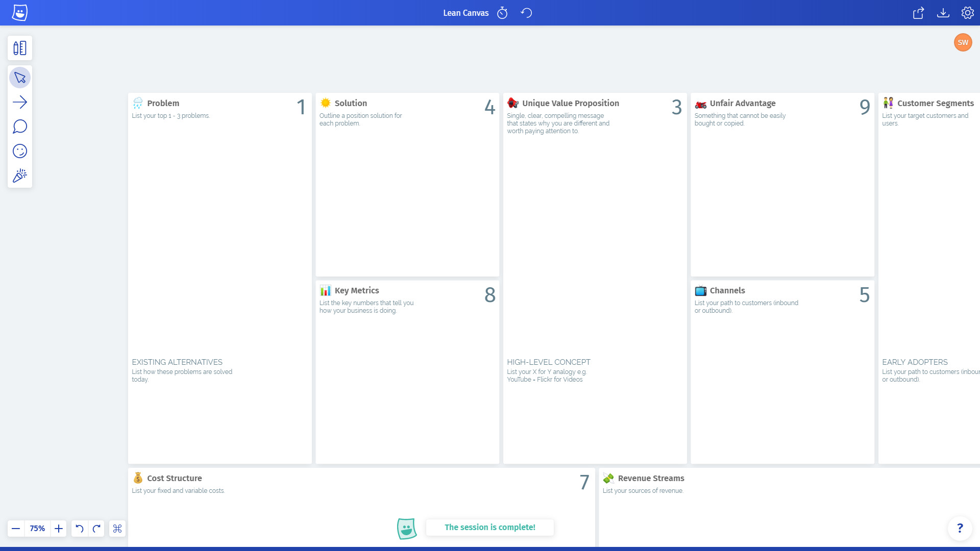Click the television Channels icon

click(700, 290)
